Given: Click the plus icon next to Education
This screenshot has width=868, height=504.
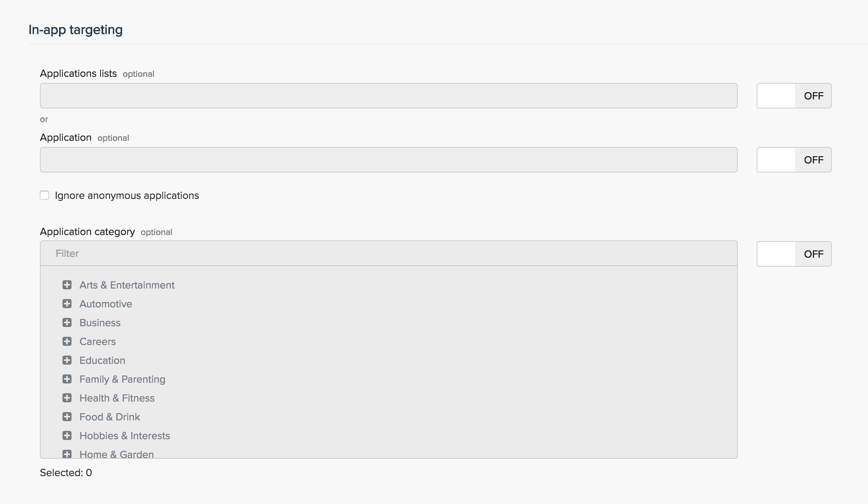Looking at the screenshot, I should (x=67, y=360).
